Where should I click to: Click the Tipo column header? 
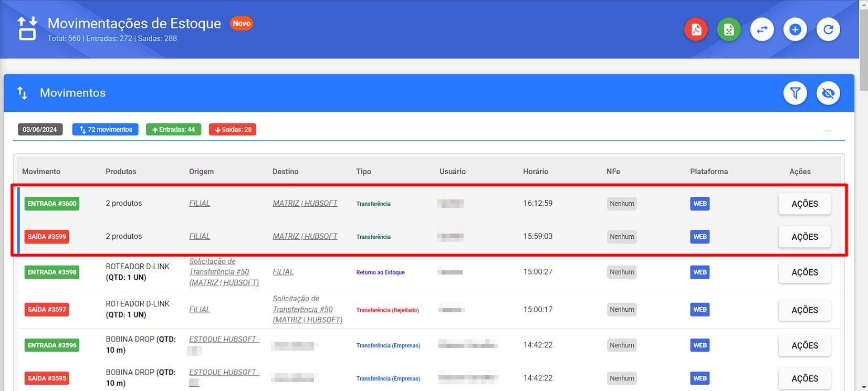coord(363,172)
